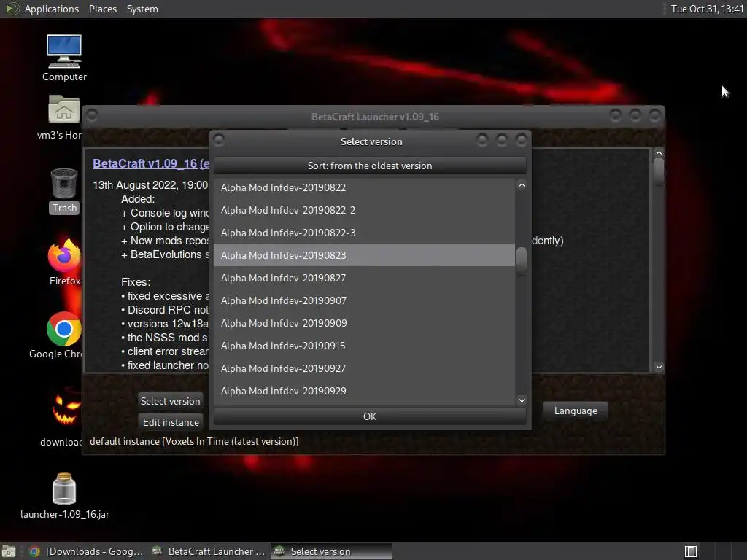Select Alpha Mod Infdev-20190927

coord(365,368)
